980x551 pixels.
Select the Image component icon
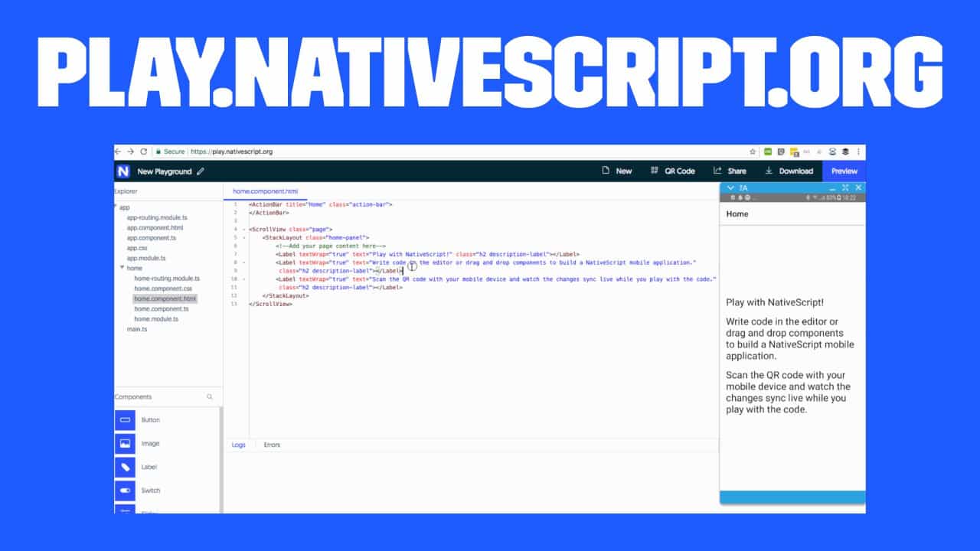point(125,444)
